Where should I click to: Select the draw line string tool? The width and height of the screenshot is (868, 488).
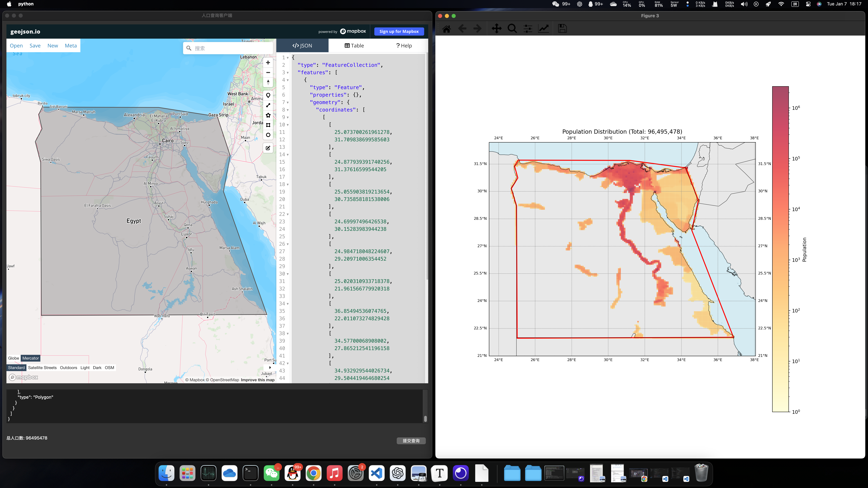click(x=268, y=105)
